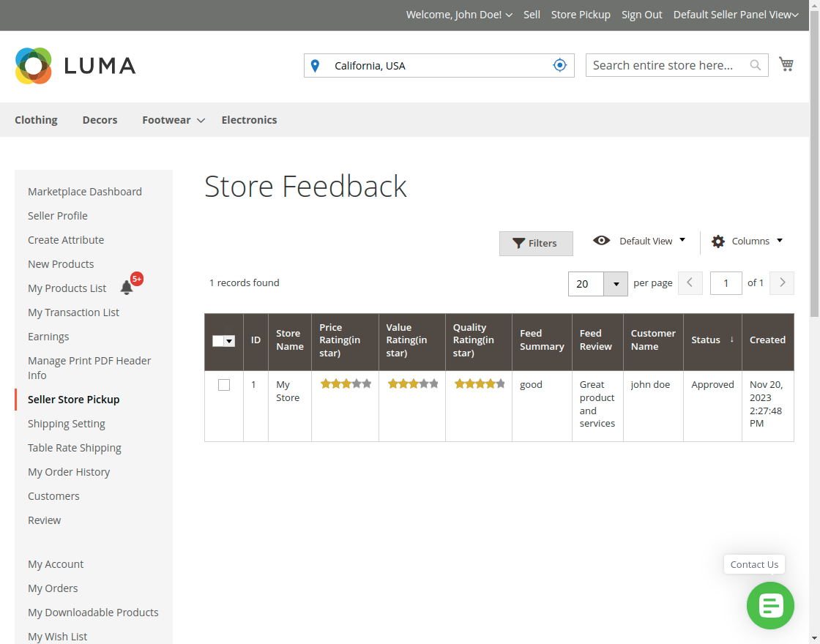Screen dimensions: 820x644
Task: Open the per page dropdown showing 20
Action: point(614,283)
